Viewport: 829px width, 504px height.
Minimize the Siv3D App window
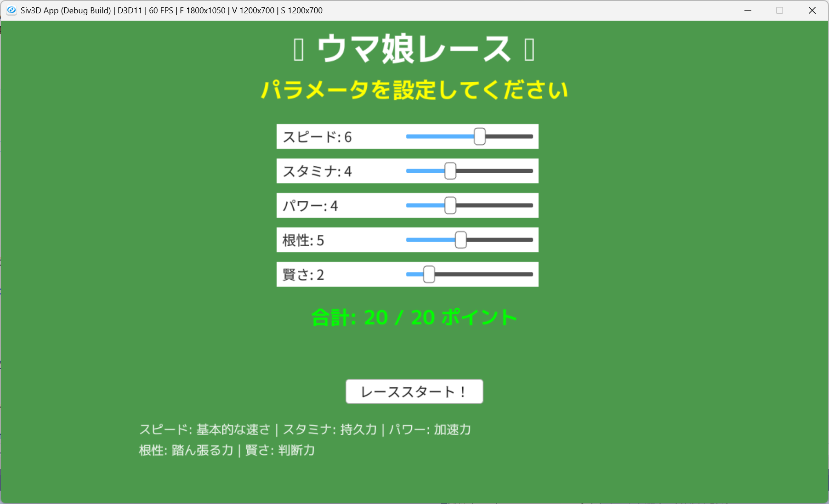click(748, 10)
